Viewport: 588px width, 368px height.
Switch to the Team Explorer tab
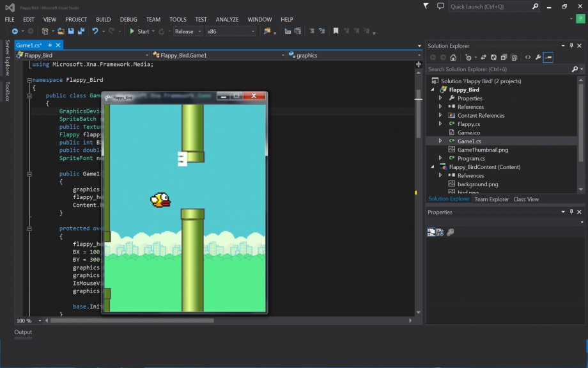coord(491,199)
